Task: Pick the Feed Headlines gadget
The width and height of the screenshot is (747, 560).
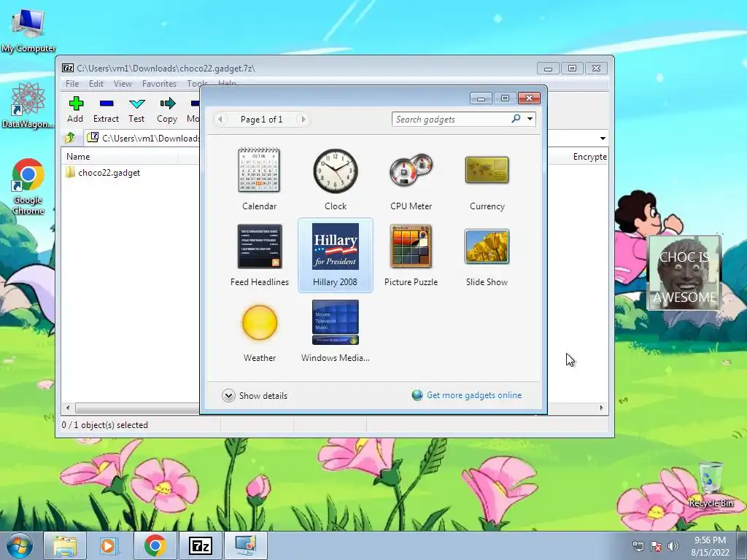Action: pyautogui.click(x=259, y=255)
